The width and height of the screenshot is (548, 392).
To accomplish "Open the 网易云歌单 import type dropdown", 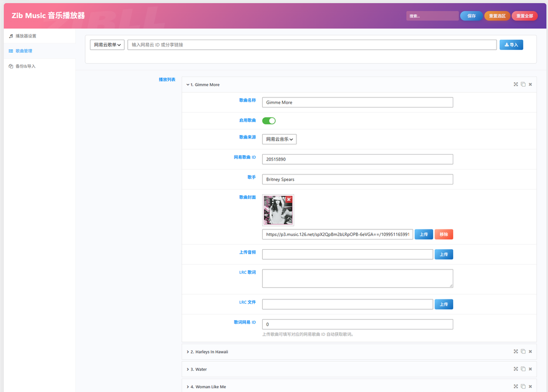I will pyautogui.click(x=107, y=45).
